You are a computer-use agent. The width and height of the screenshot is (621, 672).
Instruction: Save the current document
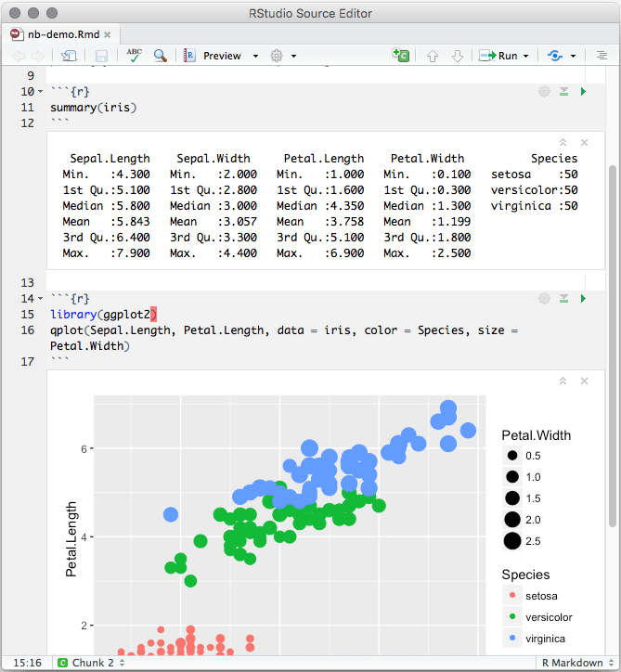click(101, 56)
